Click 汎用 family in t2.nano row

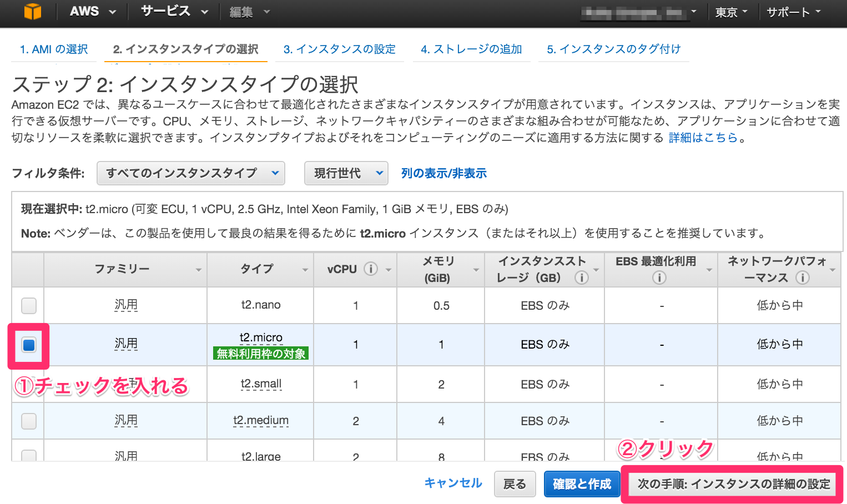126,305
